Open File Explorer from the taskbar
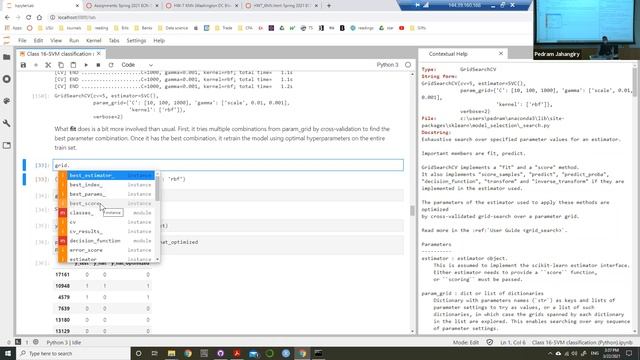640x360 pixels. [x=171, y=353]
